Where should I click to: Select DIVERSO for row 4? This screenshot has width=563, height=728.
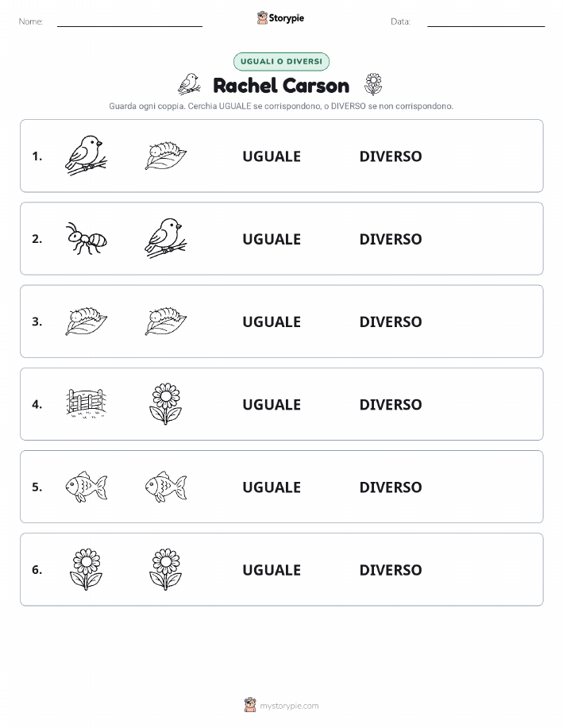tap(391, 404)
